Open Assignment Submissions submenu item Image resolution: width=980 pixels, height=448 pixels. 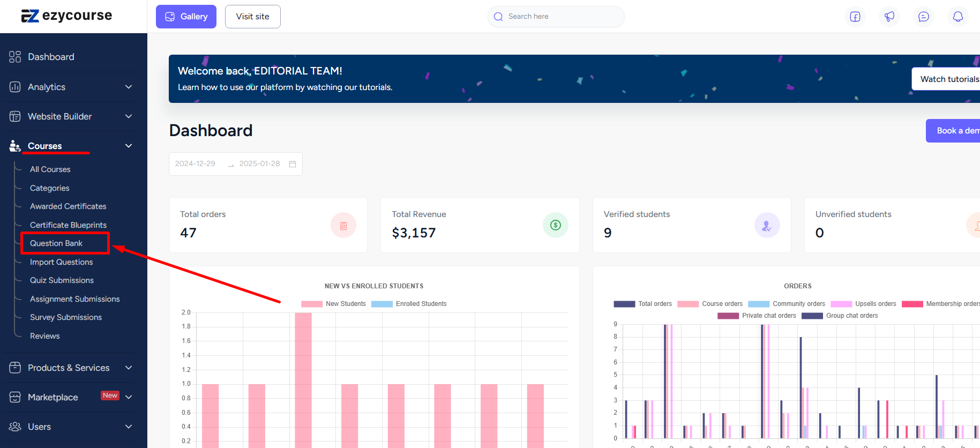tap(75, 299)
